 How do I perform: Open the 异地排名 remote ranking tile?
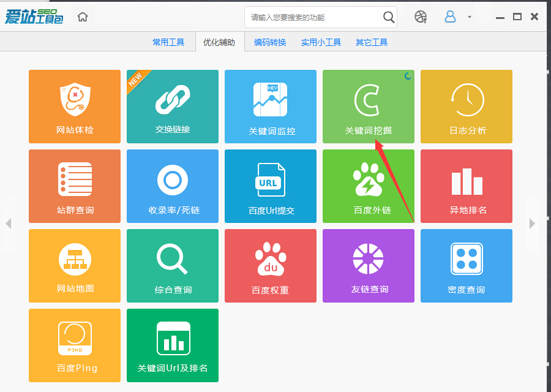(x=467, y=186)
